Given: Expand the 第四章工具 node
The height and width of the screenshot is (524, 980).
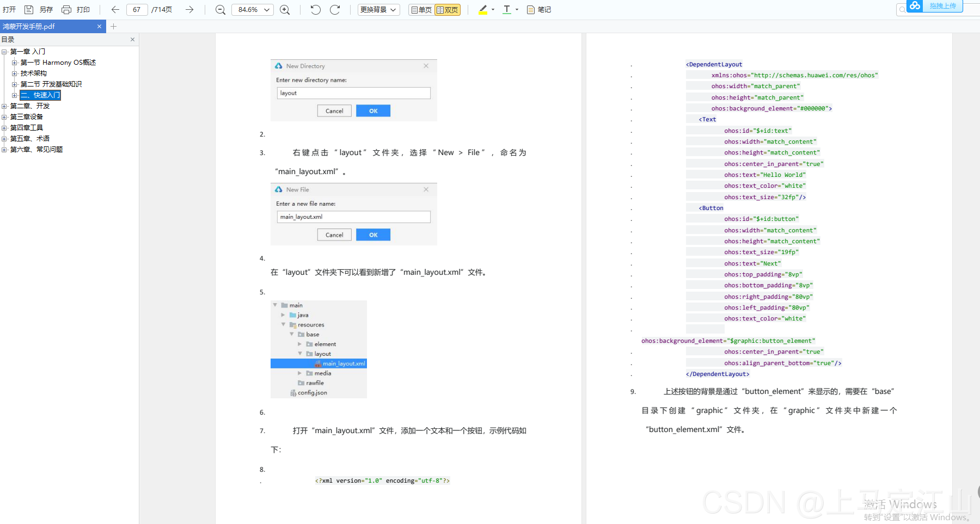Looking at the screenshot, I should [4, 128].
